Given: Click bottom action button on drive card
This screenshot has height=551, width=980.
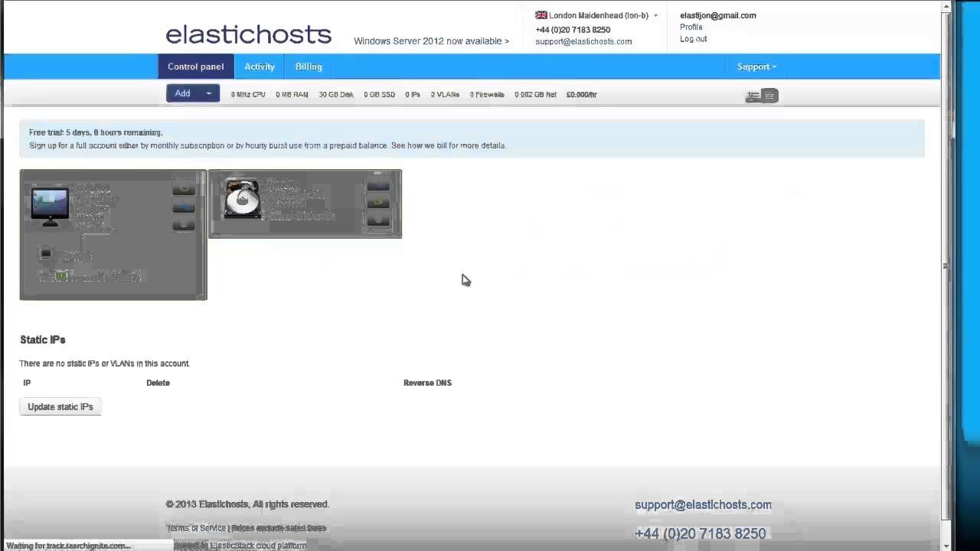Looking at the screenshot, I should coord(378,220).
